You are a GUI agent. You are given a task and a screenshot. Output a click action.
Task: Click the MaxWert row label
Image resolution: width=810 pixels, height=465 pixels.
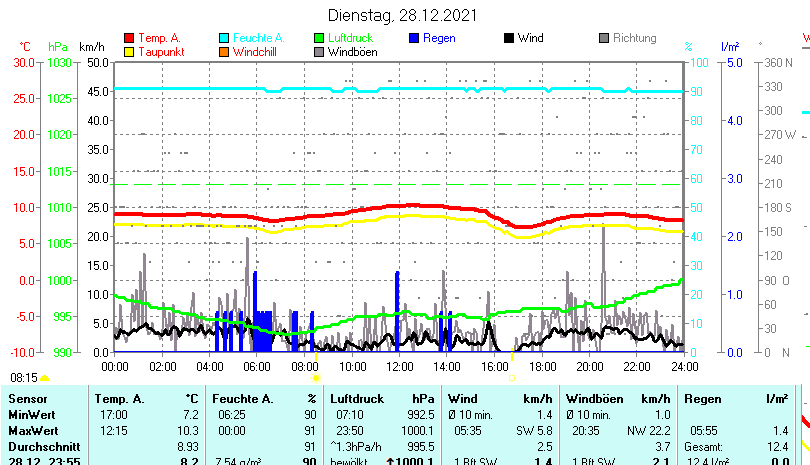click(34, 430)
